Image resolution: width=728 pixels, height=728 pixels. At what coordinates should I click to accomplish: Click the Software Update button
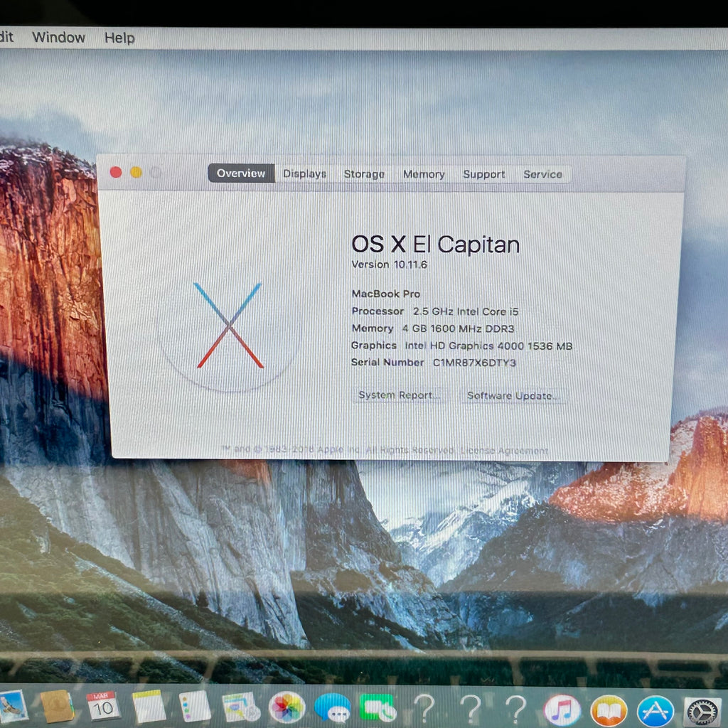(x=513, y=395)
